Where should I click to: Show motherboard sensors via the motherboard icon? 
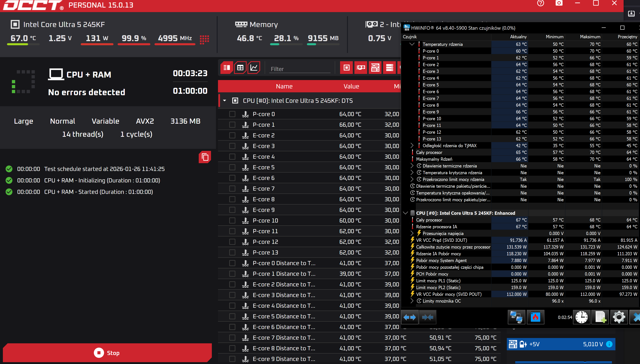(375, 68)
